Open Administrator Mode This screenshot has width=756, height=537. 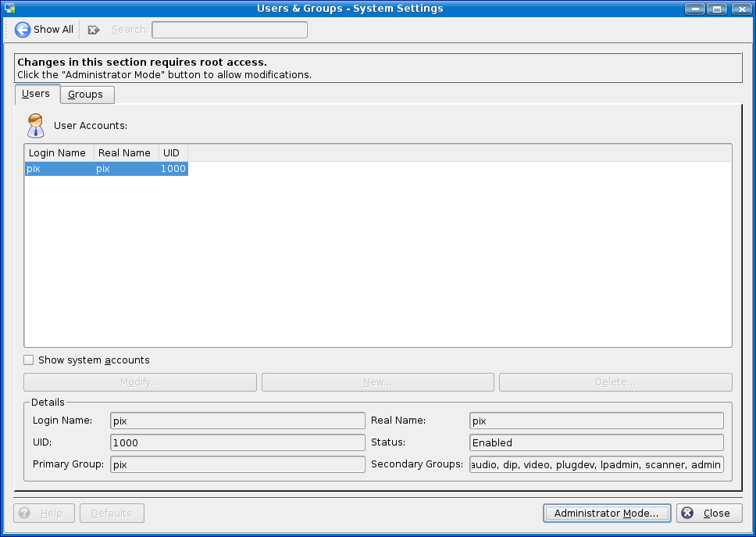(x=607, y=514)
